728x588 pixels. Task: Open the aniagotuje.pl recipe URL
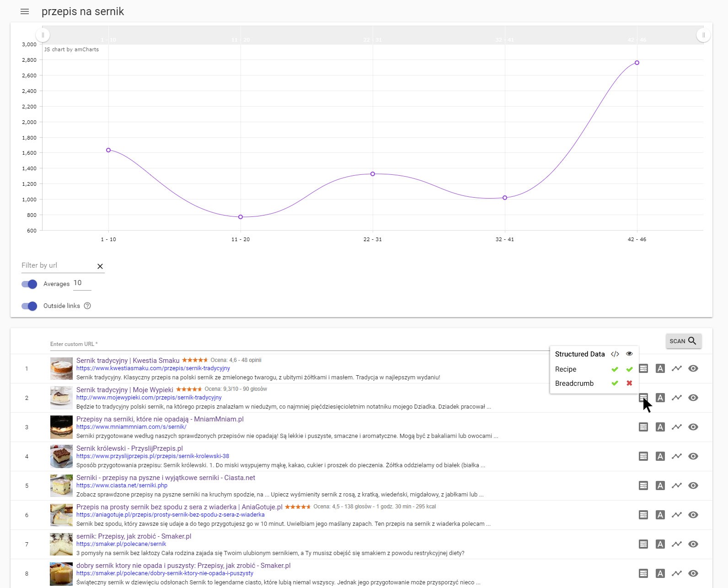[x=170, y=515]
